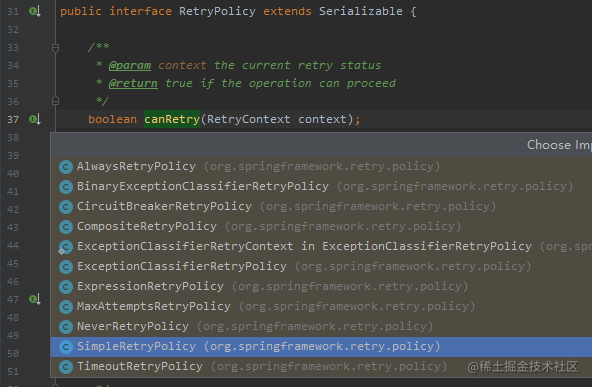Click class icon beside TimeoutRetryPolicy
This screenshot has width=592, height=387.
tap(66, 367)
